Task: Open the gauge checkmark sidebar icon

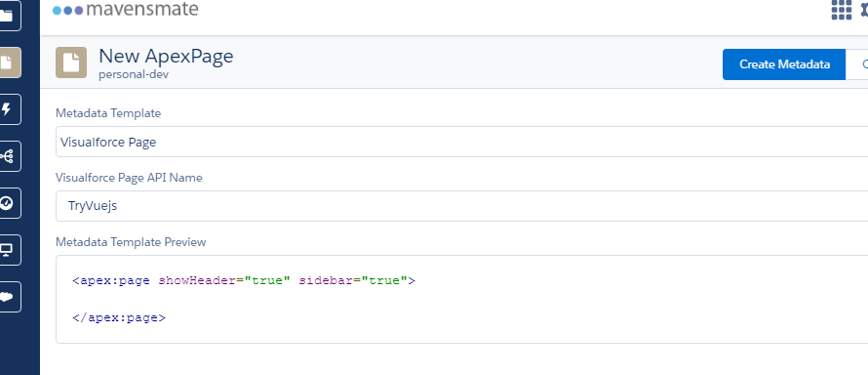Action: (6, 203)
